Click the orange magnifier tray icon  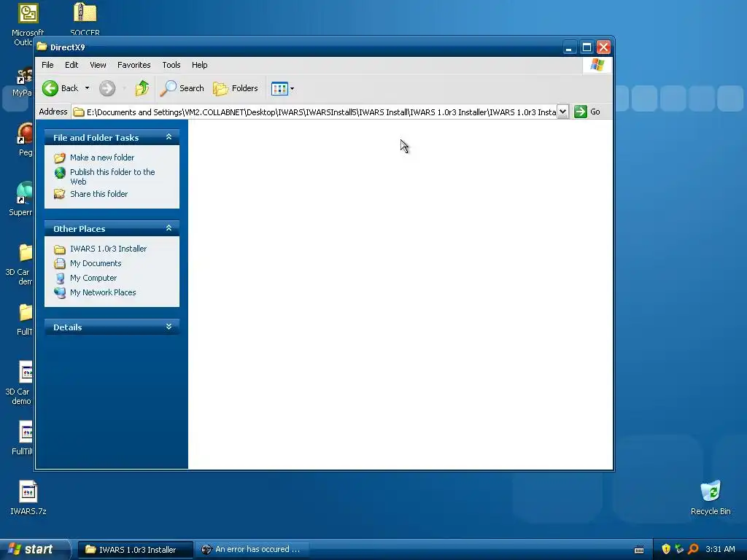pyautogui.click(x=693, y=549)
